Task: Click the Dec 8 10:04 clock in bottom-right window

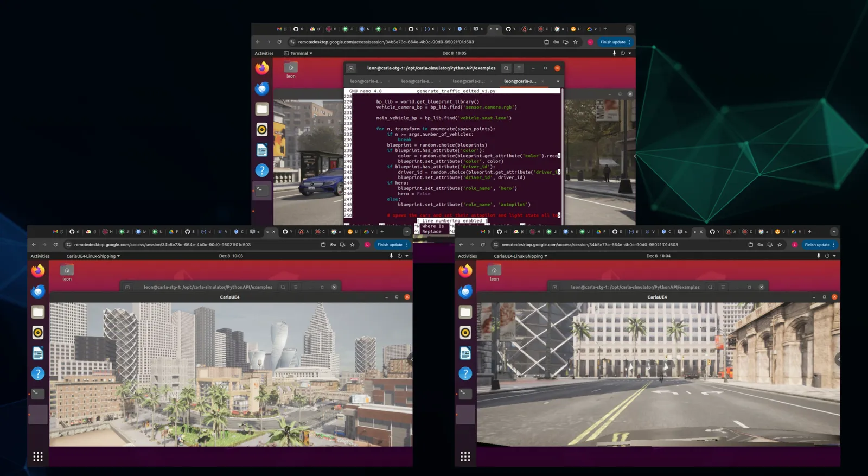Action: [x=659, y=256]
